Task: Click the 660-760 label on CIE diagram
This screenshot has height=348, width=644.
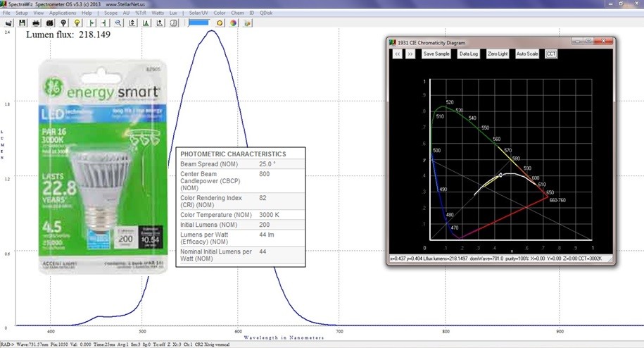Action: 557,201
